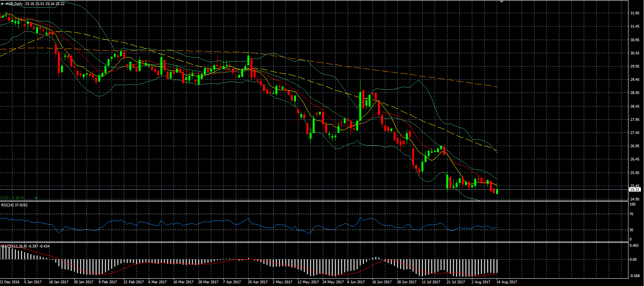Click the MACD scale value -0.568

(634, 276)
